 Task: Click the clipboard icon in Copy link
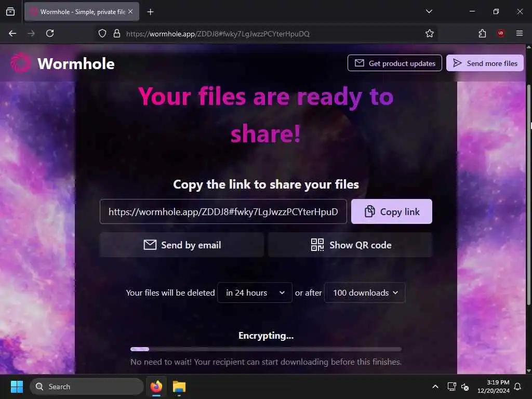pos(369,211)
